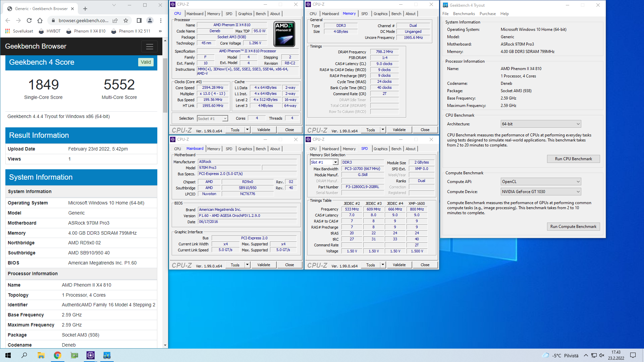Toggle the Geekbench Browser hamburger menu
644x362 pixels.
150,47
